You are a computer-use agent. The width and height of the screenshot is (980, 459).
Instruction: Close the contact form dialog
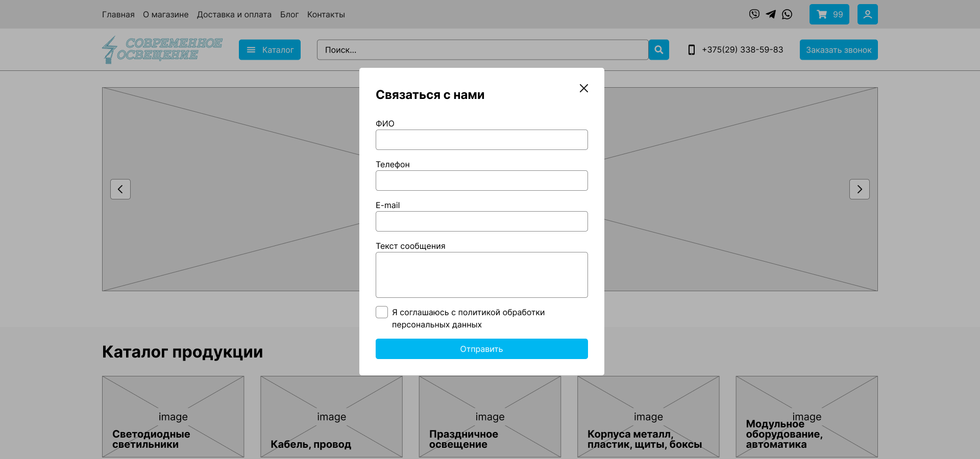pyautogui.click(x=584, y=88)
